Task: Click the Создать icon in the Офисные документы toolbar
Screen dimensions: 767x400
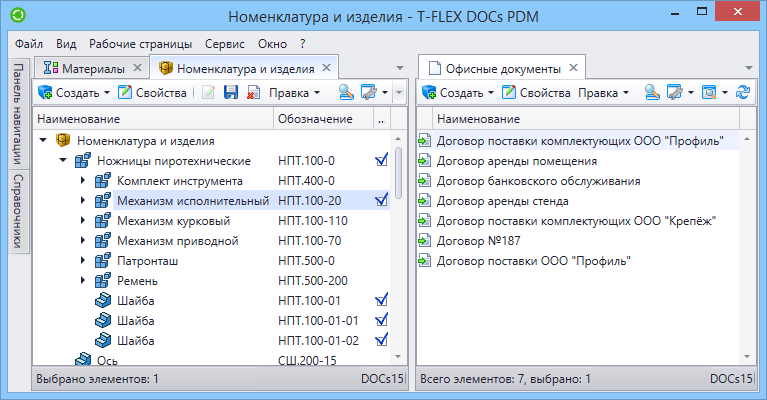Action: point(429,92)
